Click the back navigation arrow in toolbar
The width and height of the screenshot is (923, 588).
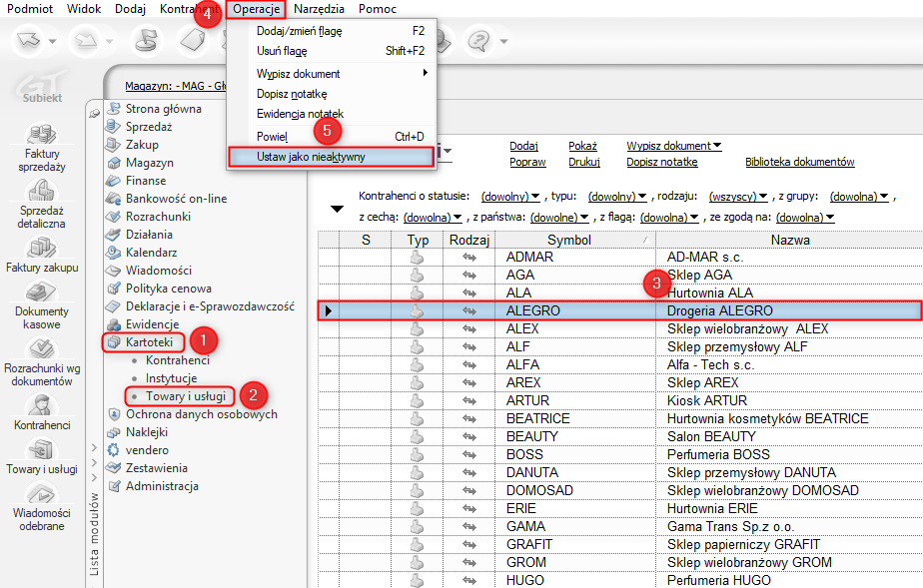(x=28, y=41)
